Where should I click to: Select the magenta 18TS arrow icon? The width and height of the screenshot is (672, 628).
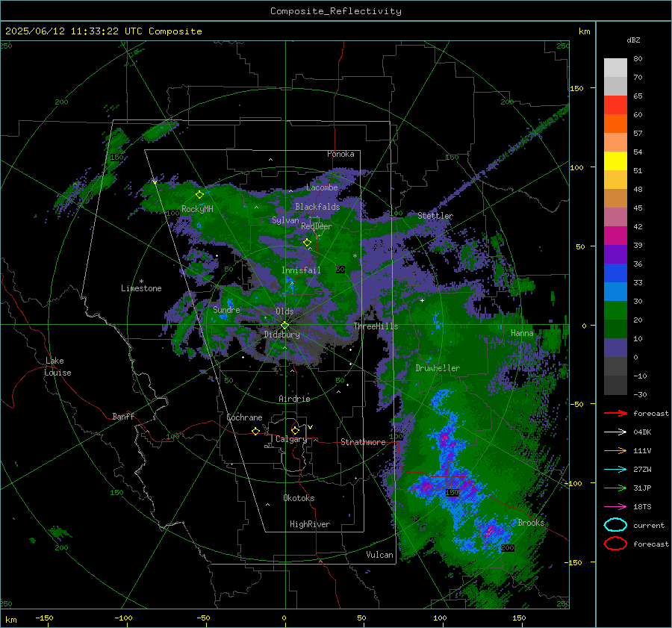[x=615, y=507]
